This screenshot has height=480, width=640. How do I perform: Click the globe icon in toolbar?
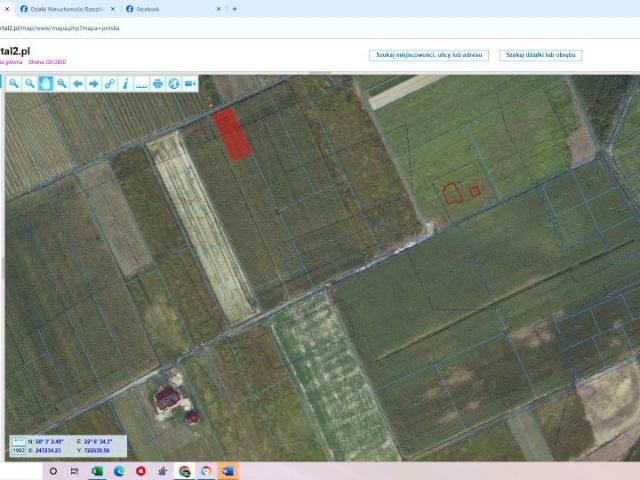[173, 84]
